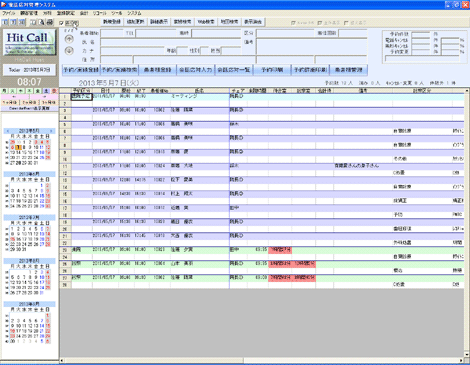Click the down arrow circle icon
470x365 pixels.
(69, 51)
